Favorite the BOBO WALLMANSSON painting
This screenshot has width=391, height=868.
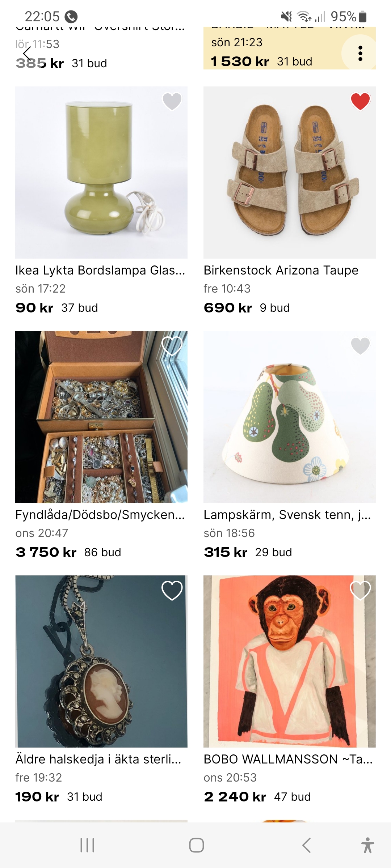360,590
